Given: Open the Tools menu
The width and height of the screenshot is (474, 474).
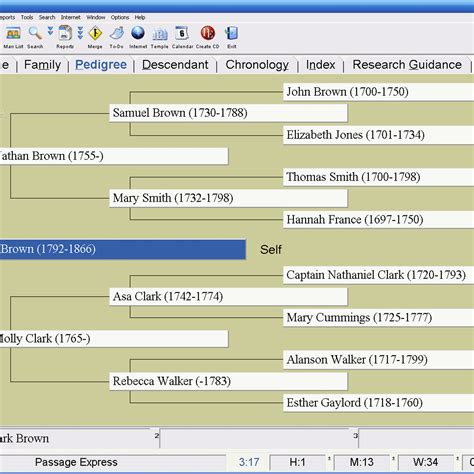Looking at the screenshot, I should click(27, 17).
